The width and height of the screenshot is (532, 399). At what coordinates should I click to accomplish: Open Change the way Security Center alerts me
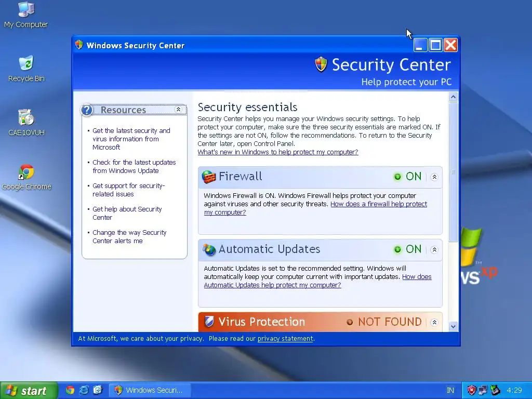point(129,237)
